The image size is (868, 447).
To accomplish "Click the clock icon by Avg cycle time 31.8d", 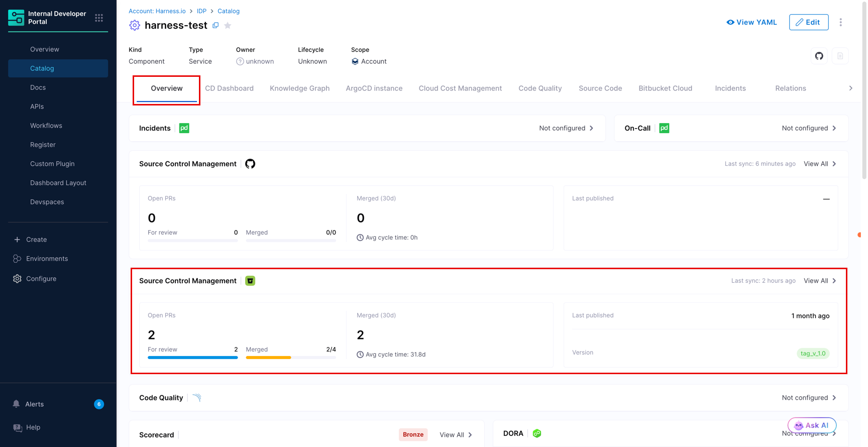I will point(360,355).
